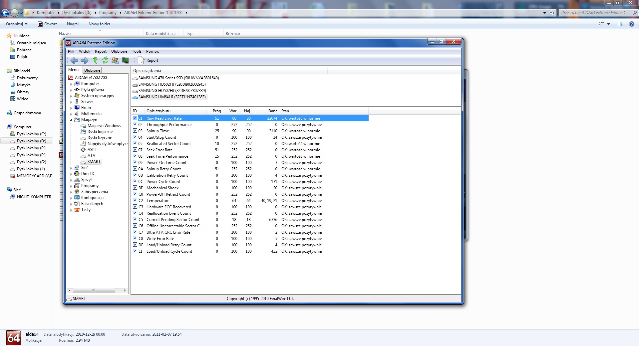Refresh the AIDA64 view with green arrows icon
This screenshot has width=644, height=346.
pos(105,60)
